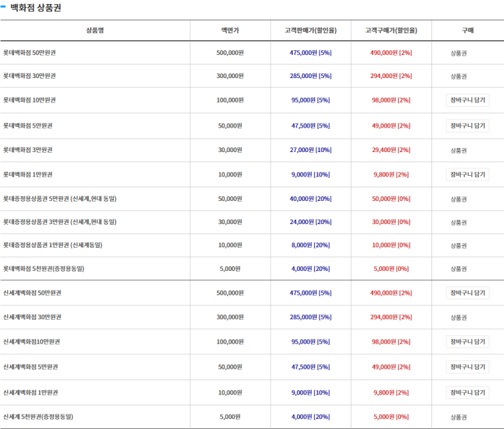Click purchase price 50,000원 [0%]

391,199
